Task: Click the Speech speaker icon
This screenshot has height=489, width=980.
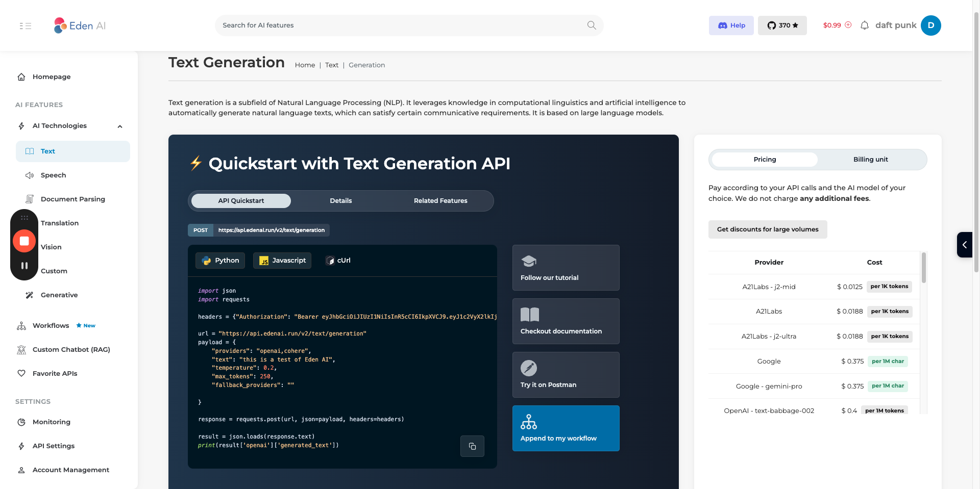Action: click(30, 175)
